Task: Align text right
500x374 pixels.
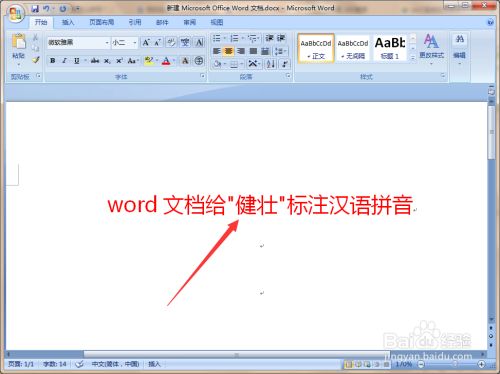Action: tap(241, 51)
